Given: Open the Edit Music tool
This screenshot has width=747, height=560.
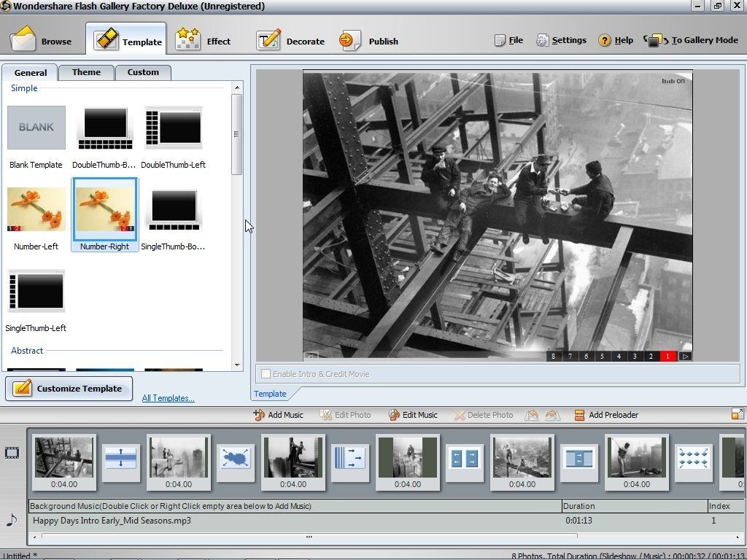Looking at the screenshot, I should pyautogui.click(x=413, y=414).
